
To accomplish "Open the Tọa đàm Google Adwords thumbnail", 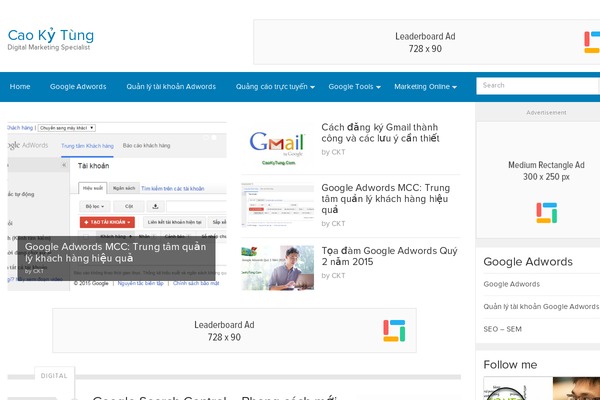I will click(278, 268).
